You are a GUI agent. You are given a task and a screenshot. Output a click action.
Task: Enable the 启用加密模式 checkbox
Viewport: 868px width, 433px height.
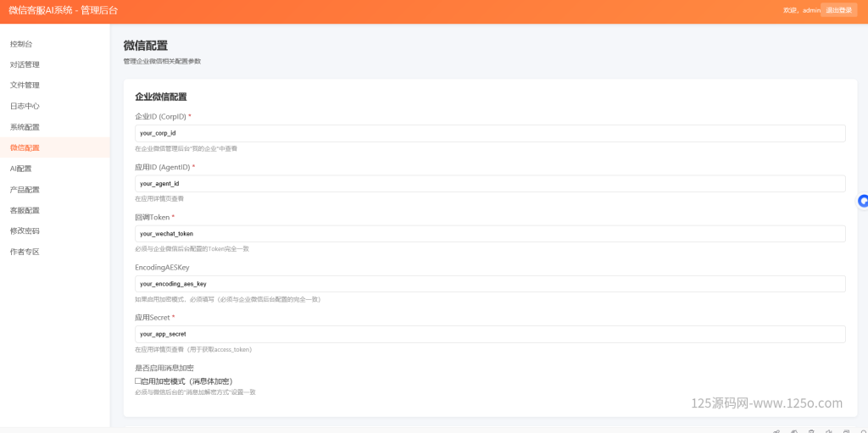pos(138,381)
